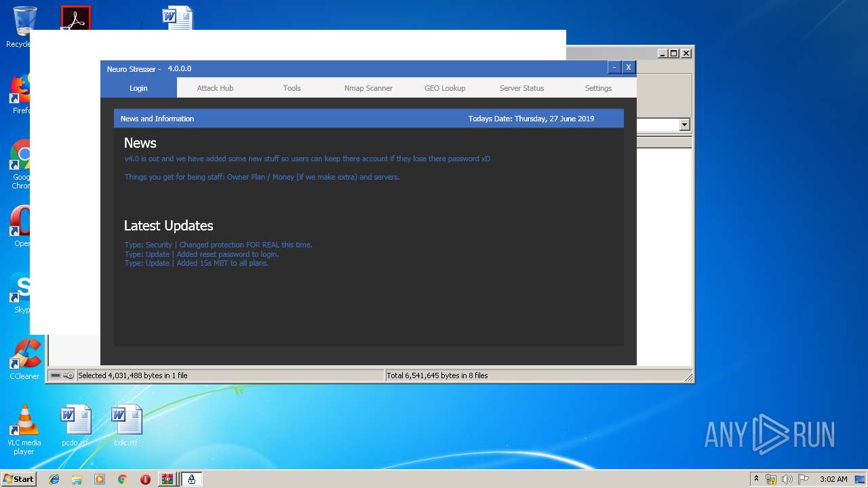Open the txllc.rtf document
Viewport: 868px width, 488px height.
126,426
